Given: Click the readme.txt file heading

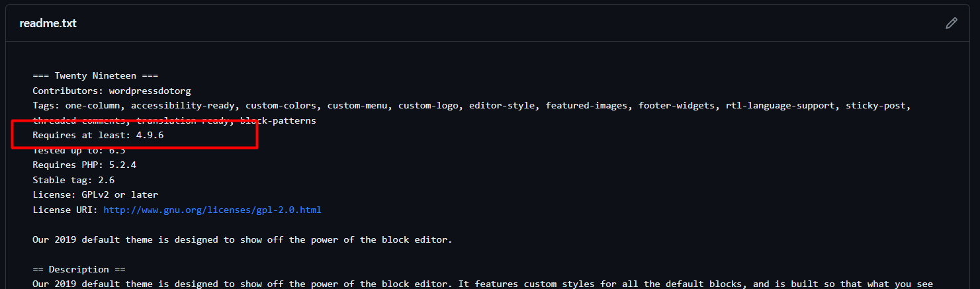Looking at the screenshot, I should 48,23.
